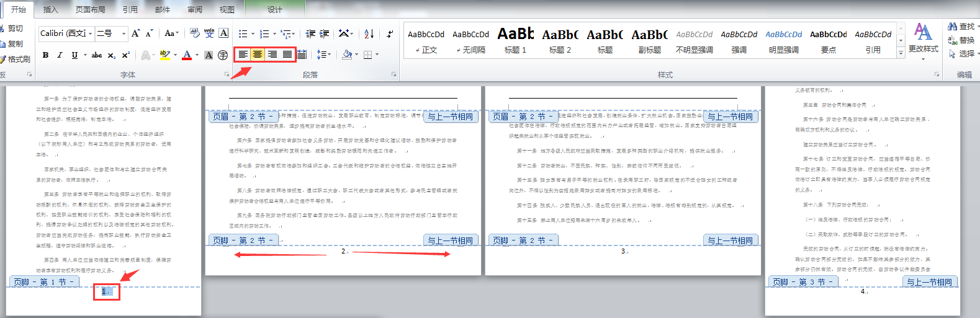Viewport: 980px width, 318px height.
Task: Switch to 插入 tab
Action: pos(51,9)
